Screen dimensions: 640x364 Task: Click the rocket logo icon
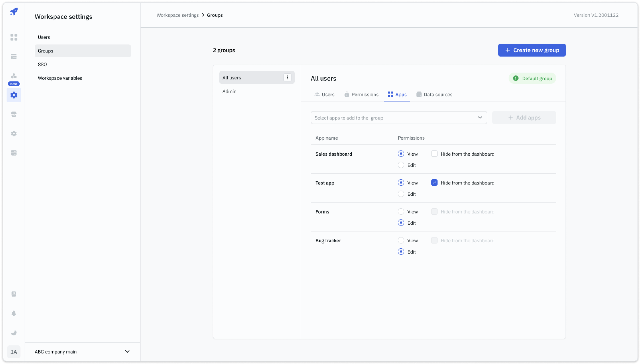14,12
